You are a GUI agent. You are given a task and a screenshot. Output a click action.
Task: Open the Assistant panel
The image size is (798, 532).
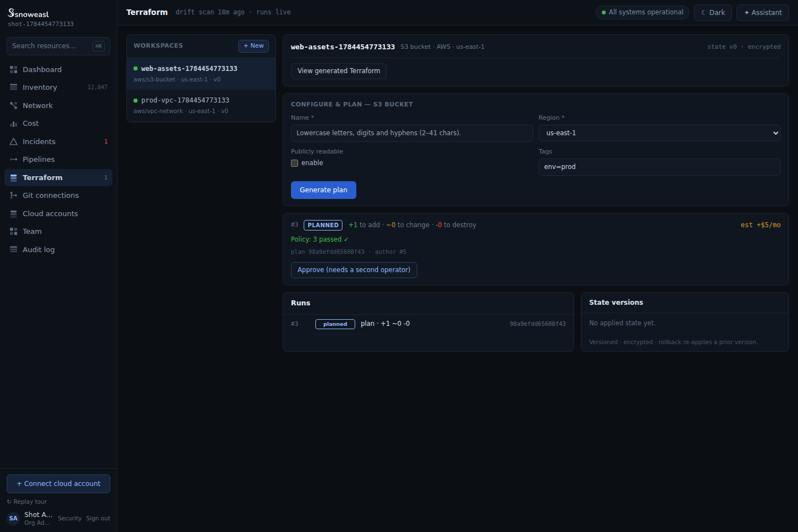[763, 13]
